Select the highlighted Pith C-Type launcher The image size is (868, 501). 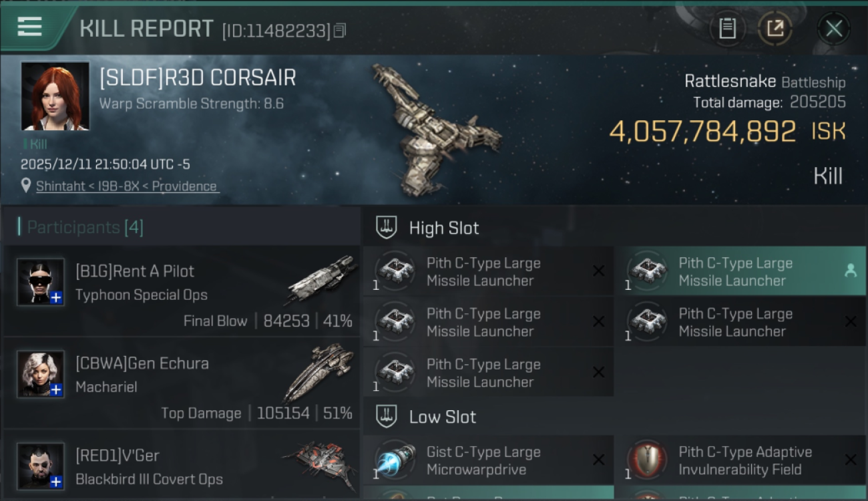coord(740,271)
